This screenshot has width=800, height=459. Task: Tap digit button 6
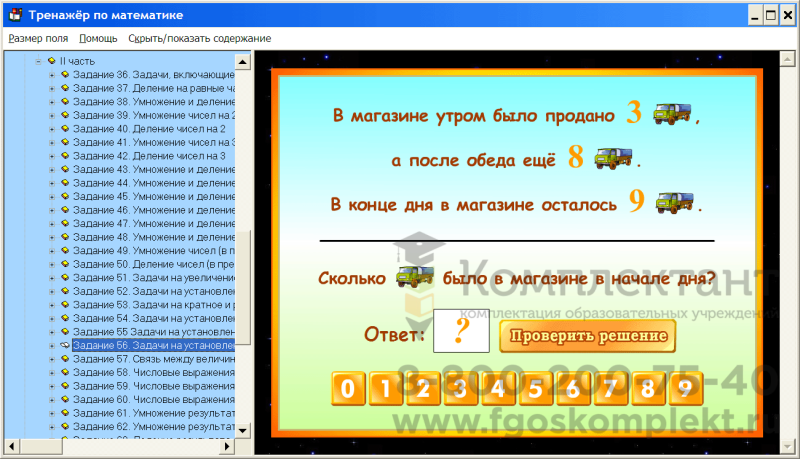tap(573, 389)
